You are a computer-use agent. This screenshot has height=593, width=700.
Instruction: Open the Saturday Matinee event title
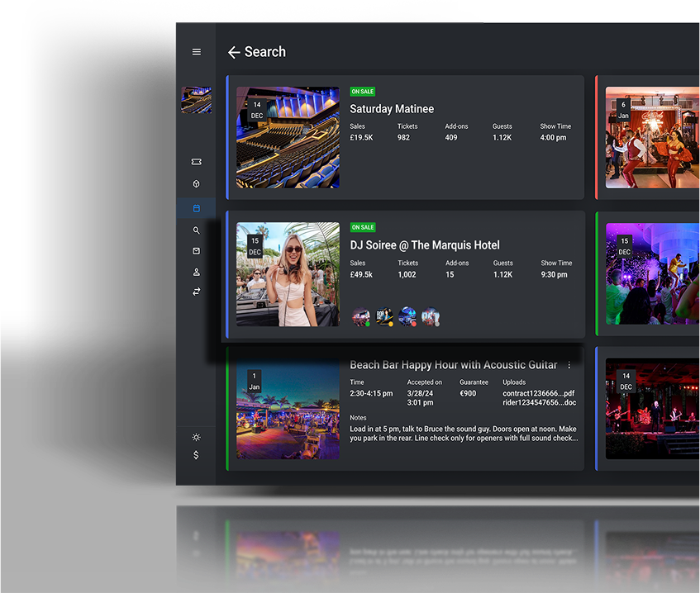(391, 109)
